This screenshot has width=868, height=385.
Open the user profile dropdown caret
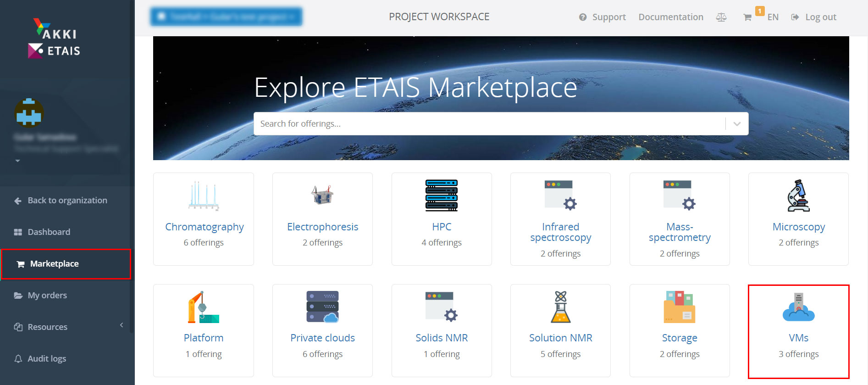coord(17,161)
